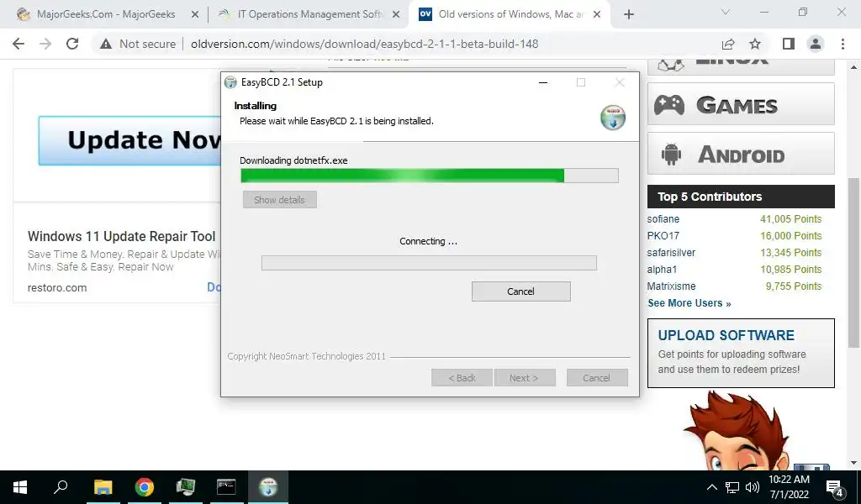Click the 41,005 Points text
This screenshot has height=504, width=861.
pyautogui.click(x=790, y=219)
